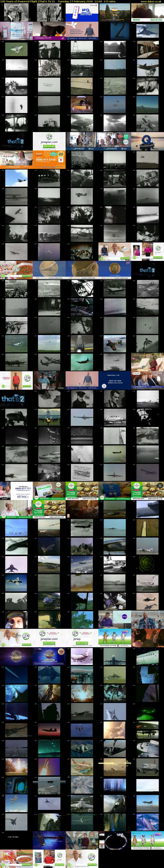Open the Mr Q Bingo advert thumbnail
Viewport: 164px width, 868px height.
pos(82,12)
